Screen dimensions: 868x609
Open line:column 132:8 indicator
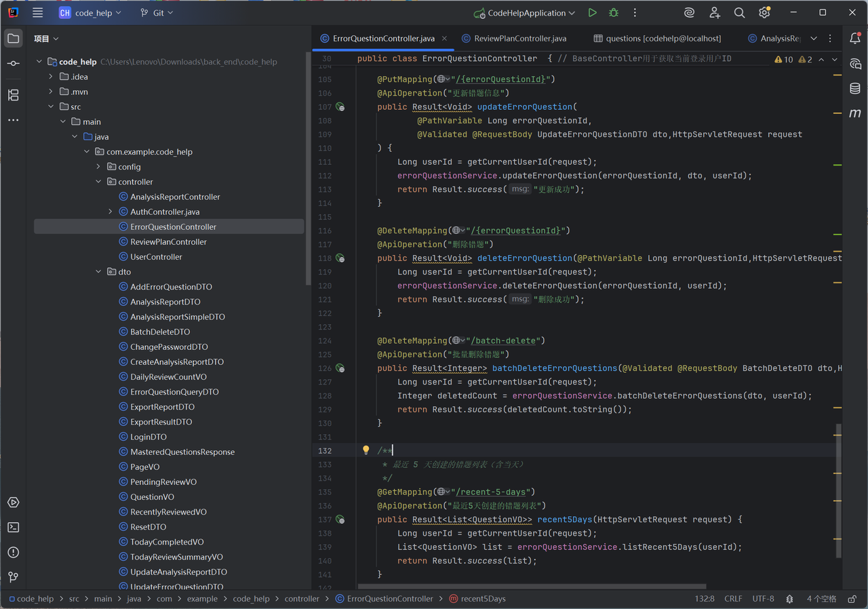(705, 599)
